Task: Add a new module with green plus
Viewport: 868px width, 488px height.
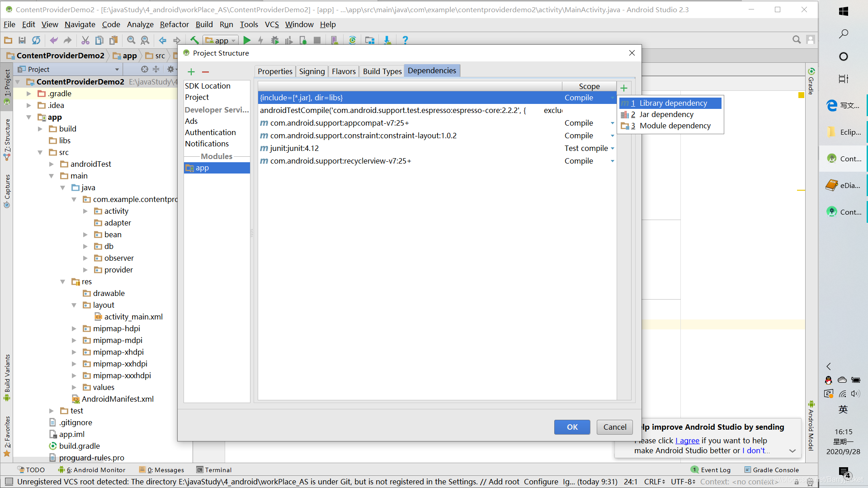Action: (191, 72)
